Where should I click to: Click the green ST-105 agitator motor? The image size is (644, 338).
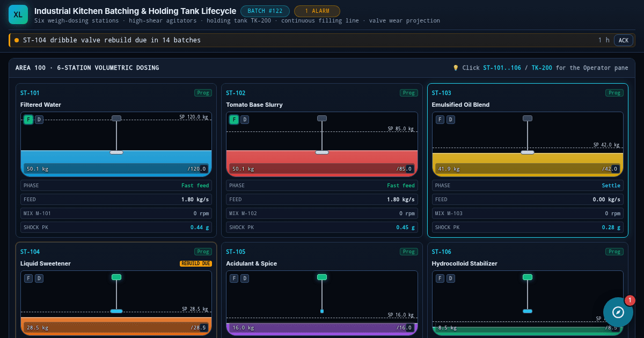point(322,277)
